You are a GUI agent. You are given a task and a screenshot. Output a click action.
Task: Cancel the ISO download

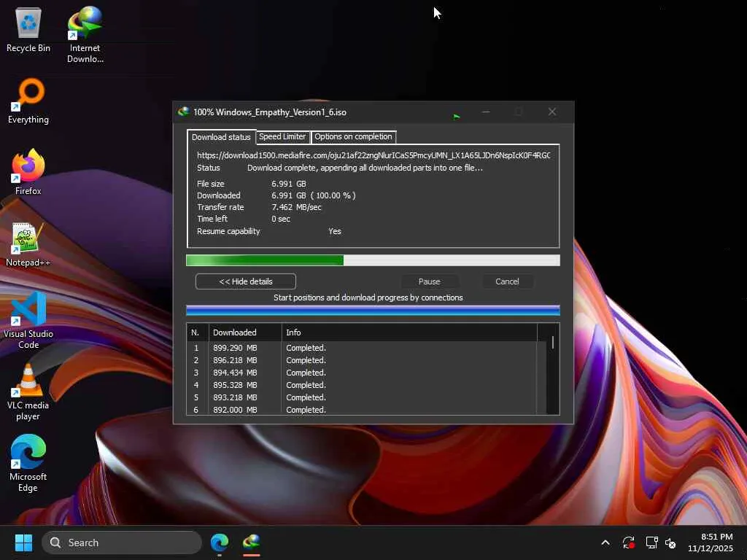click(x=507, y=281)
